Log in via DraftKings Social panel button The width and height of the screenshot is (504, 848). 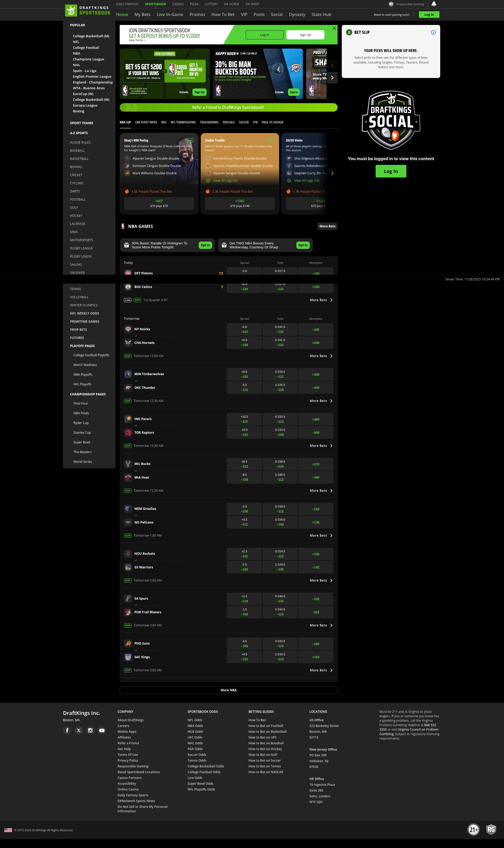tap(391, 171)
